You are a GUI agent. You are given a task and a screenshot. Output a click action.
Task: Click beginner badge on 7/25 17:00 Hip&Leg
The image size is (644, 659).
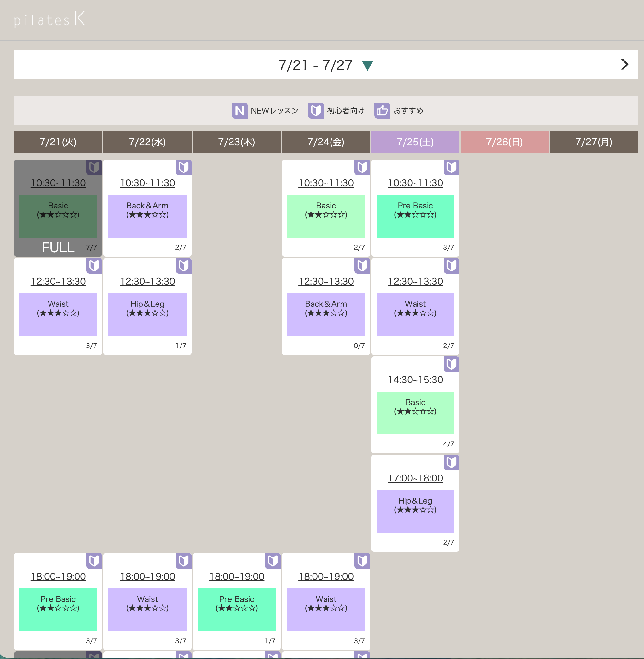click(x=451, y=462)
